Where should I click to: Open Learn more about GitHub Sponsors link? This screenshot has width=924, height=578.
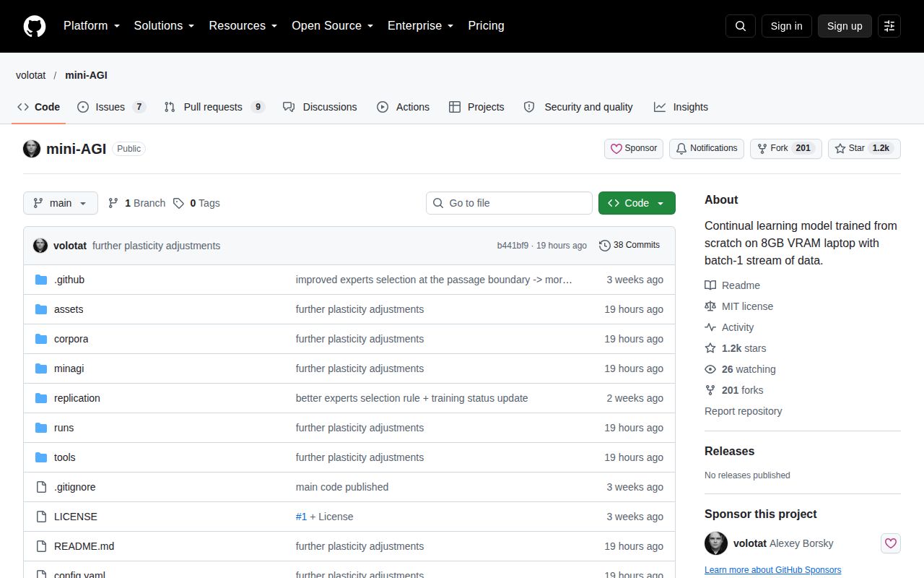[x=772, y=570]
